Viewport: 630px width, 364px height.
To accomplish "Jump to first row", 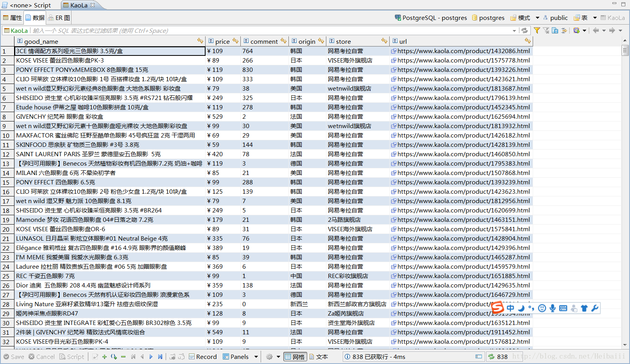I will (x=133, y=357).
